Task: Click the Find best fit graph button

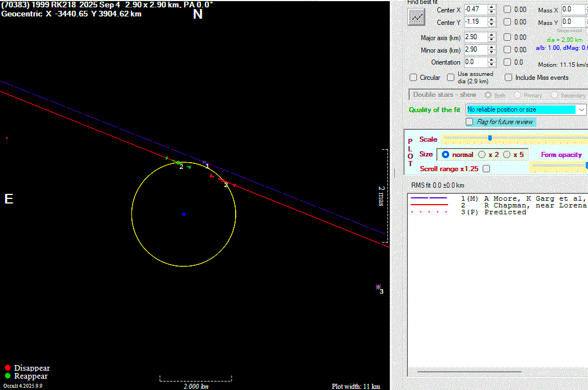Action: click(416, 17)
